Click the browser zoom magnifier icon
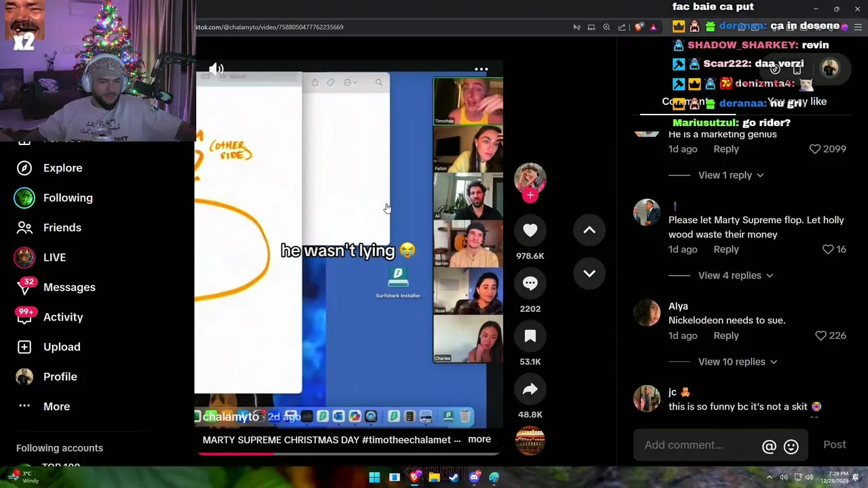 (x=606, y=27)
